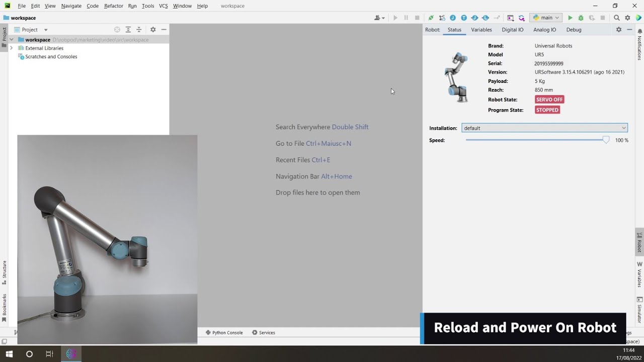
Task: Open the main run configuration dropdown
Action: 546,18
